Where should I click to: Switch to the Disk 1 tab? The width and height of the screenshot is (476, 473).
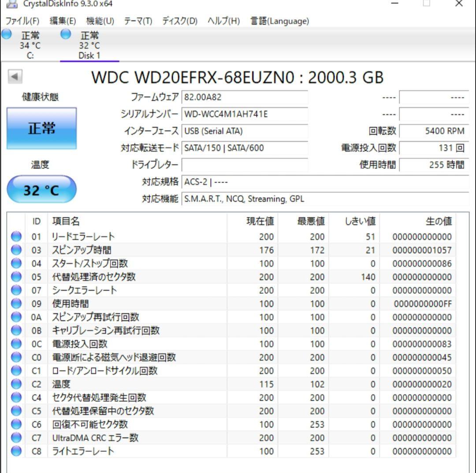[x=89, y=44]
